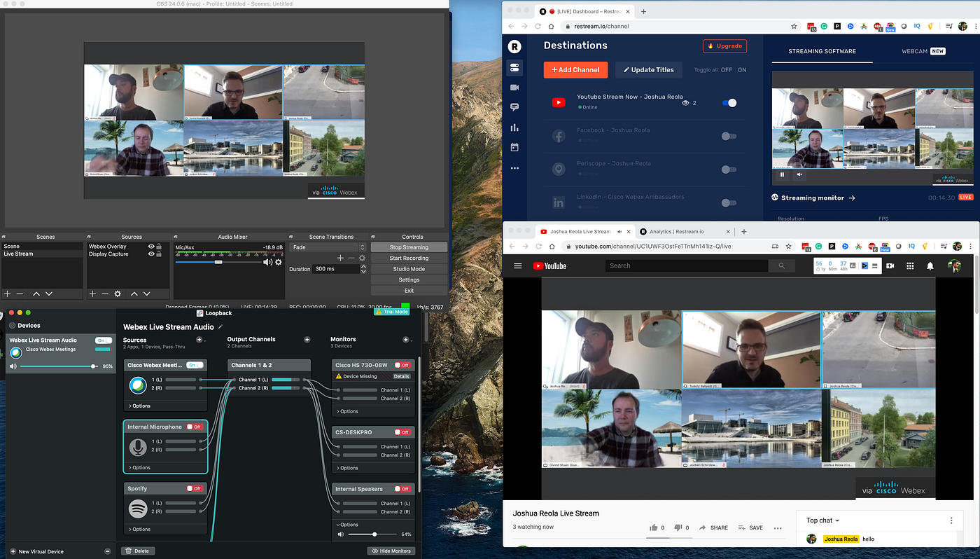Image resolution: width=980 pixels, height=559 pixels.
Task: Open Restream analytics bar-chart sidebar icon
Action: pyautogui.click(x=514, y=127)
